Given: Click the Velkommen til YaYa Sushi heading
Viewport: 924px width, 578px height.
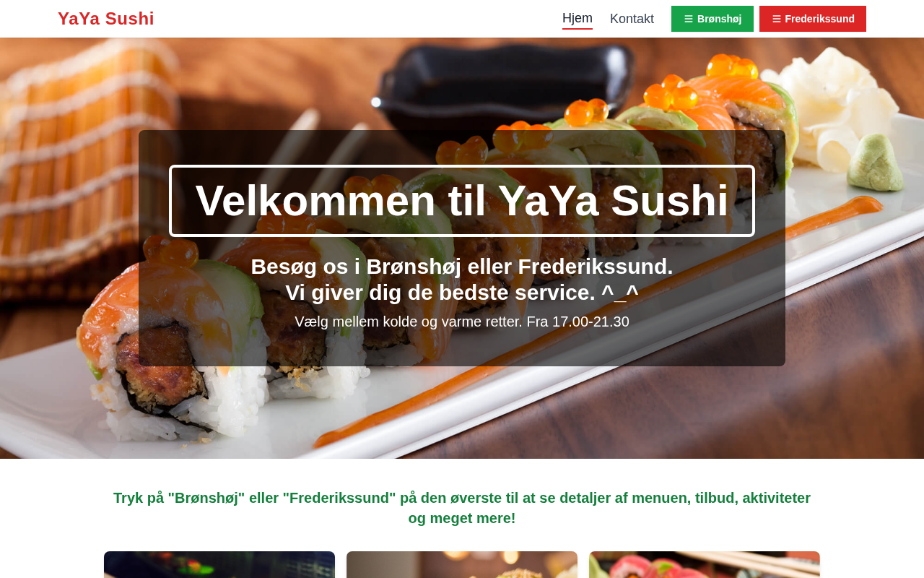Looking at the screenshot, I should pos(462,201).
